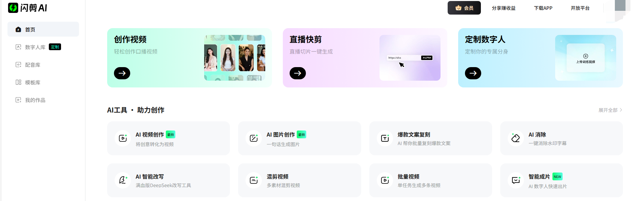Go to 首页 in sidebar

(43, 29)
